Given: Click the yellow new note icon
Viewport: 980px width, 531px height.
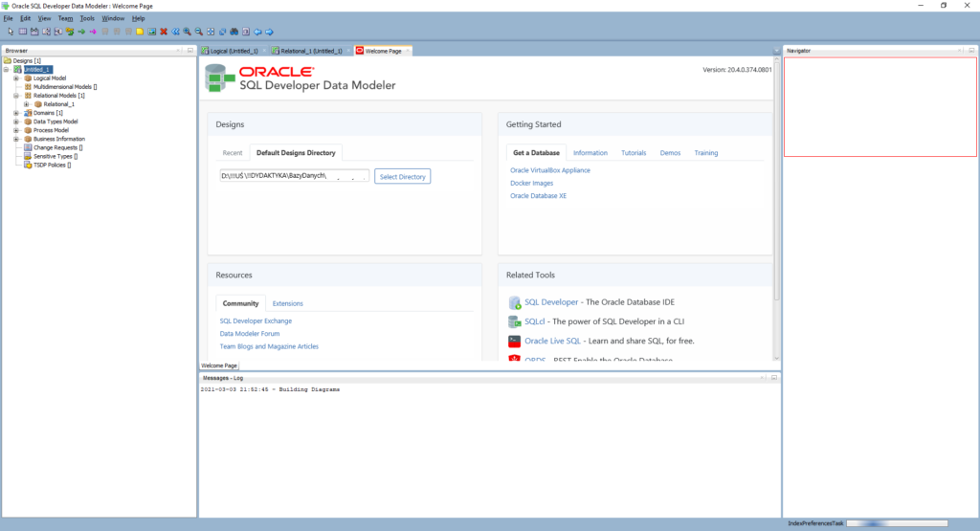Looking at the screenshot, I should point(140,32).
